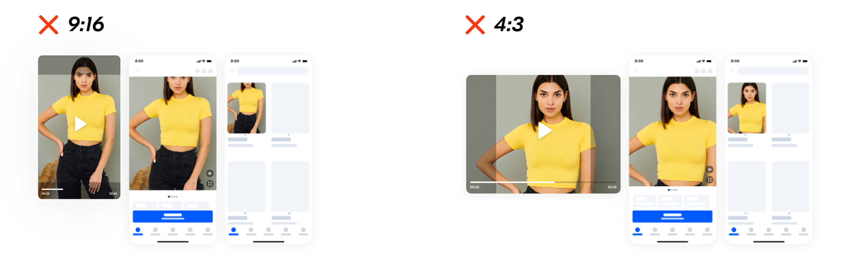Viewport: 868px width, 277px height.
Task: Open fullscreen in the 9:16 product phone
Action: [210, 183]
